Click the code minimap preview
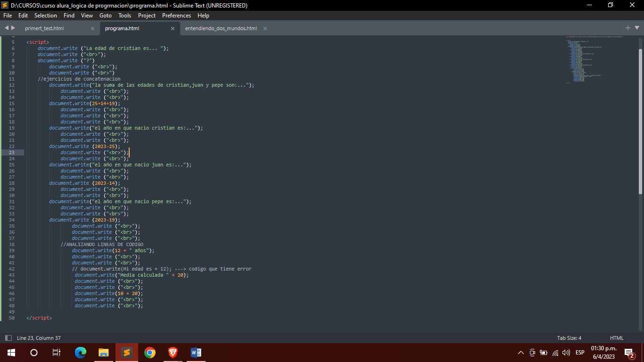Screen dimensions: 644x362 click(595, 60)
